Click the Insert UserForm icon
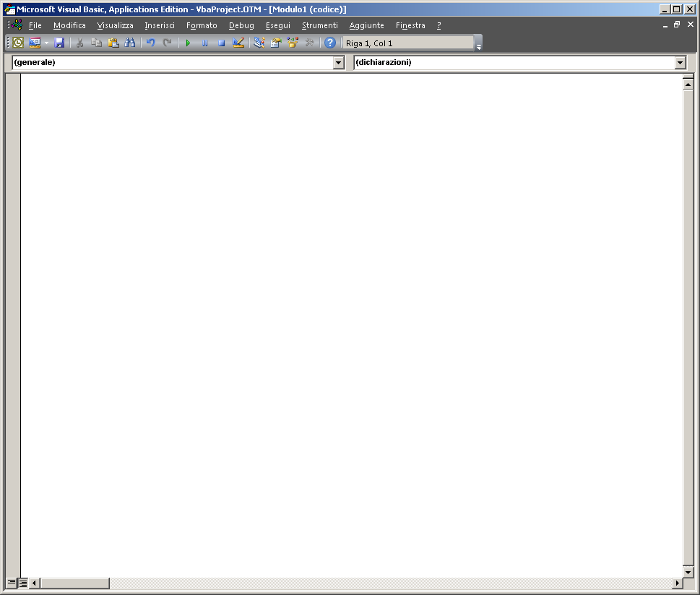The image size is (700, 595). (35, 43)
